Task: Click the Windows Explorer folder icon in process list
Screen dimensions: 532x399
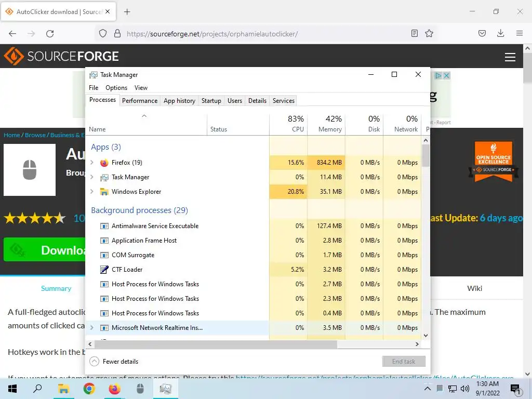Action: click(104, 192)
